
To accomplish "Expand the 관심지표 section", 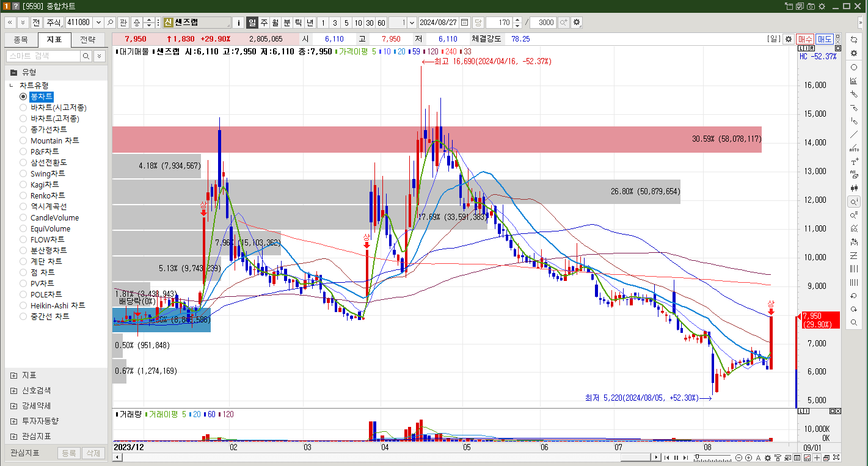I will click(x=13, y=436).
